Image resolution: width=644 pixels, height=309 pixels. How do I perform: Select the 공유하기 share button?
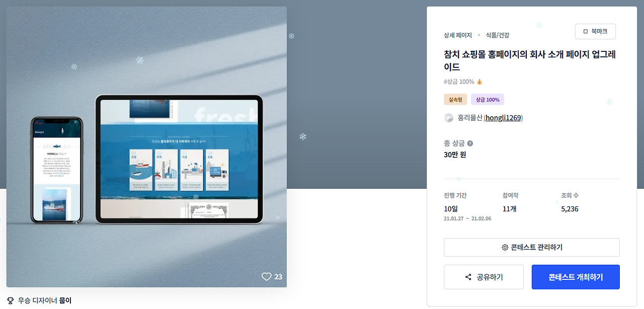pyautogui.click(x=484, y=277)
